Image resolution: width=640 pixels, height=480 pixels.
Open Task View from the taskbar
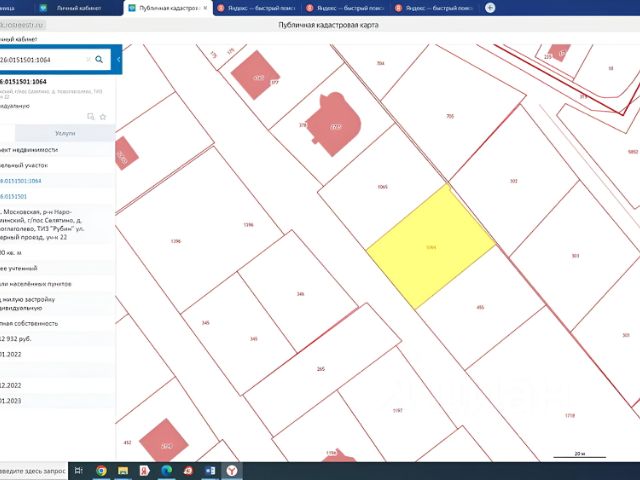point(79,471)
